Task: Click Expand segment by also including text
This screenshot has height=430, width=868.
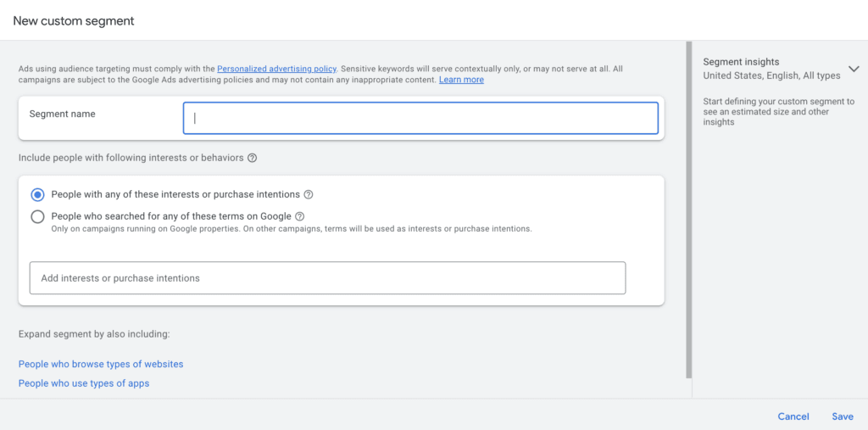Action: 94,334
